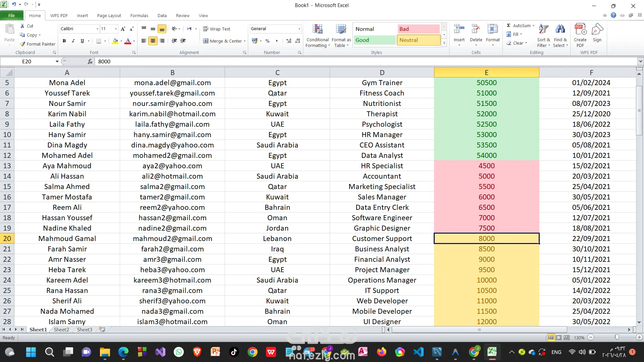This screenshot has width=644, height=362.
Task: Apply the Good cell style
Action: coord(375,40)
